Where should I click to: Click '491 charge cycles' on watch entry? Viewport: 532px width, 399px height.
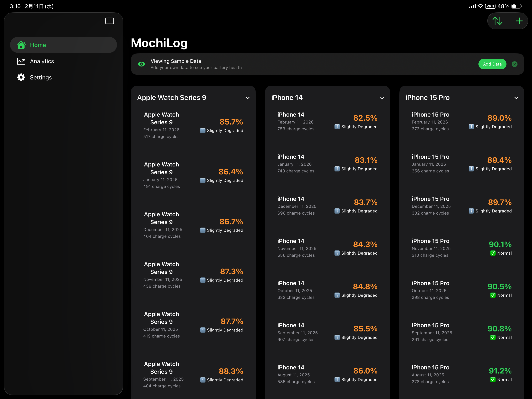pos(161,186)
